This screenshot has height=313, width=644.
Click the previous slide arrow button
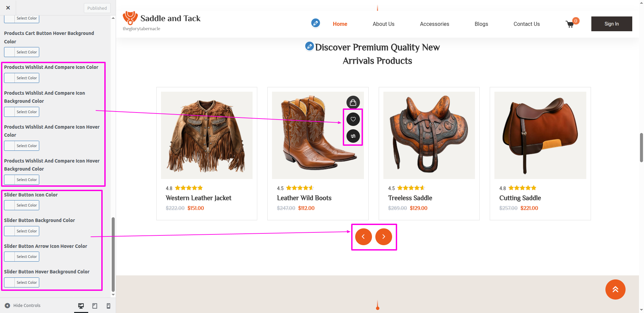click(364, 237)
